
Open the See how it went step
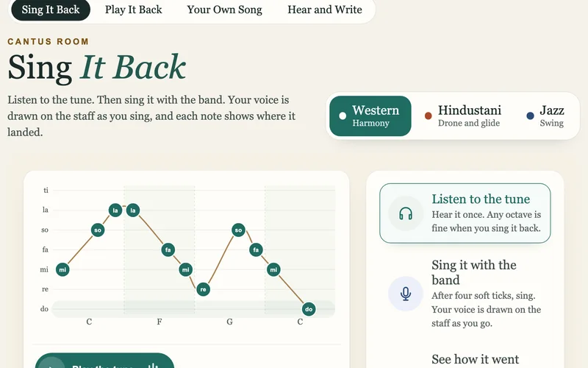click(475, 359)
